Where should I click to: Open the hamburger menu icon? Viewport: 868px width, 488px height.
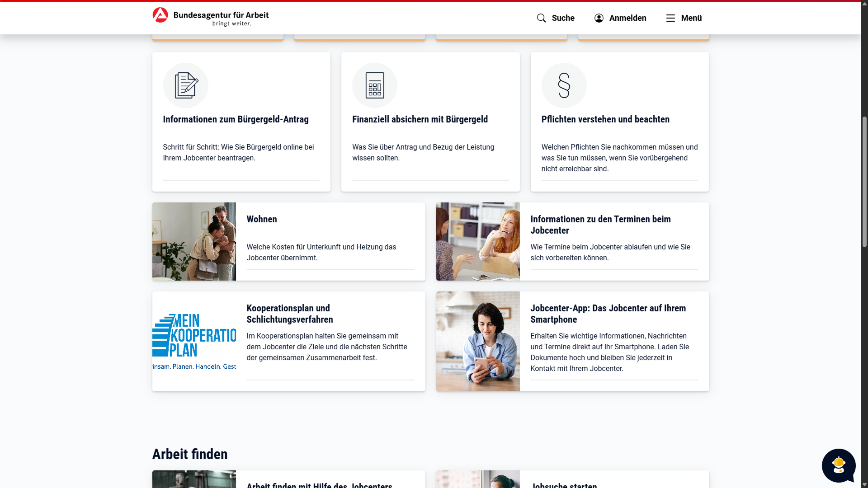(670, 18)
